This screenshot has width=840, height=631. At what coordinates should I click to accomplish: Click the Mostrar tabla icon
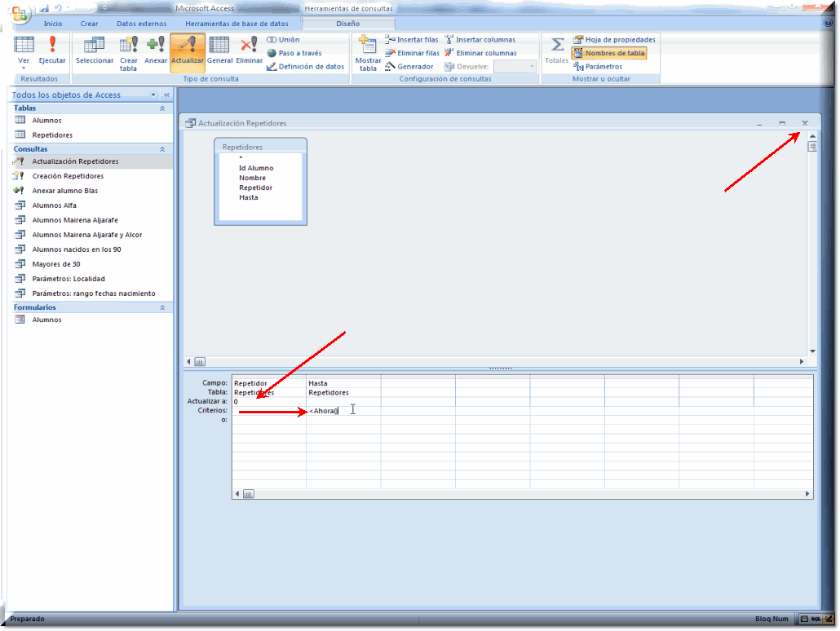(368, 51)
